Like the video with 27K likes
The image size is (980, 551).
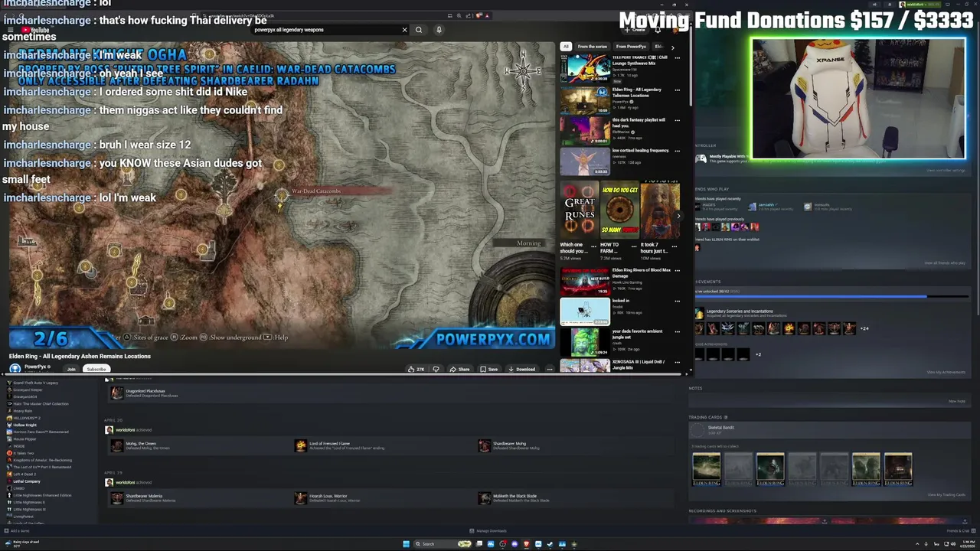416,369
